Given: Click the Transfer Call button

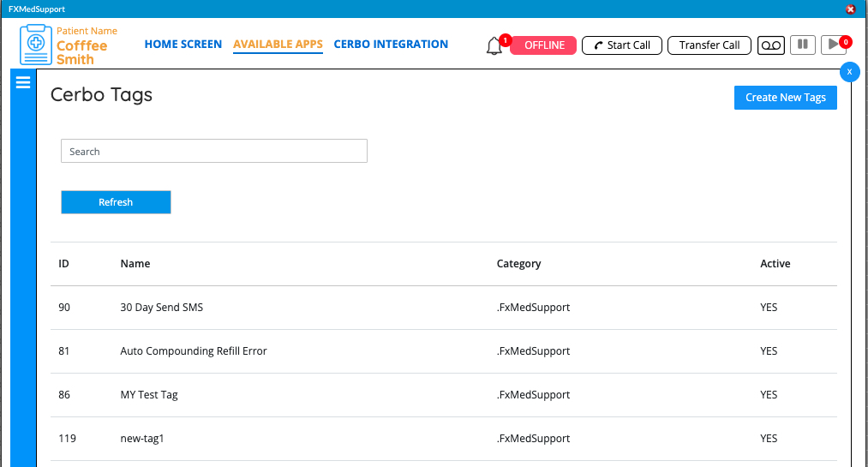Looking at the screenshot, I should tap(709, 45).
